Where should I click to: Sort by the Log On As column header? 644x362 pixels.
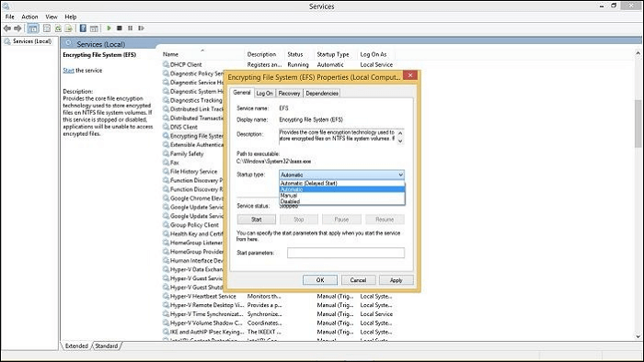tap(374, 54)
